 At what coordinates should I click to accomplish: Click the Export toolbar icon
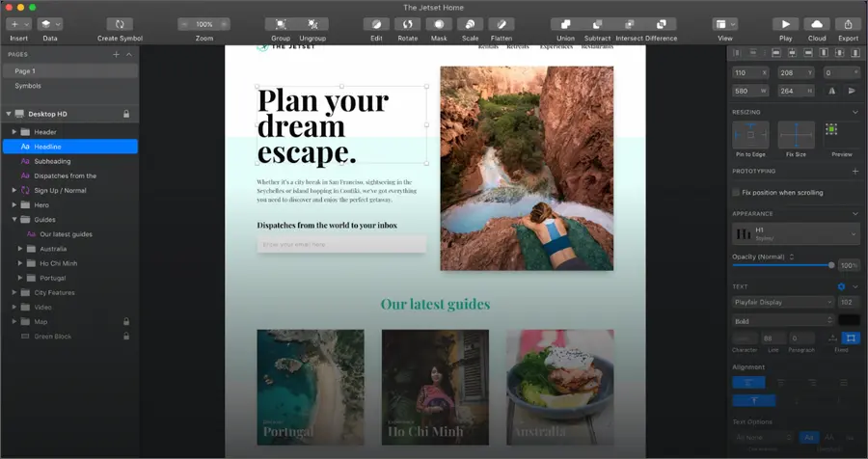pos(848,24)
